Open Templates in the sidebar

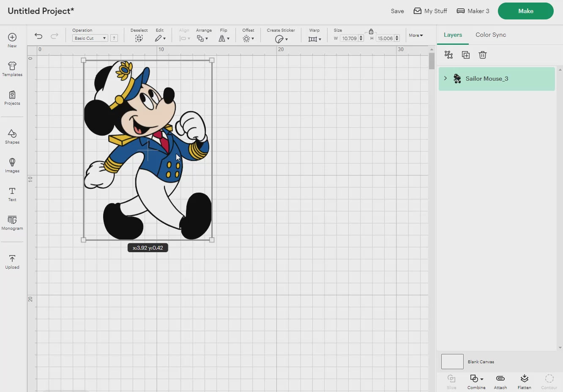(x=12, y=69)
